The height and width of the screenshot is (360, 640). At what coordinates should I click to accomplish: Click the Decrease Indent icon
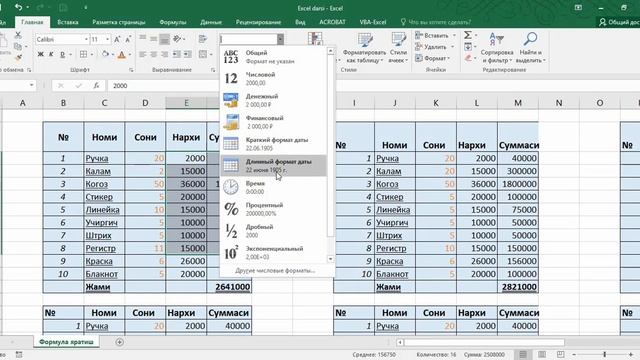coord(177,54)
